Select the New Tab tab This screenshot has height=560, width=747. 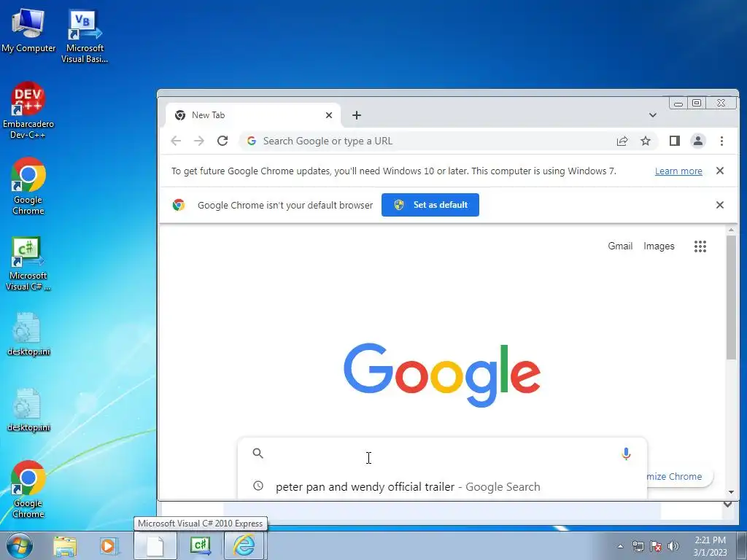[252, 115]
